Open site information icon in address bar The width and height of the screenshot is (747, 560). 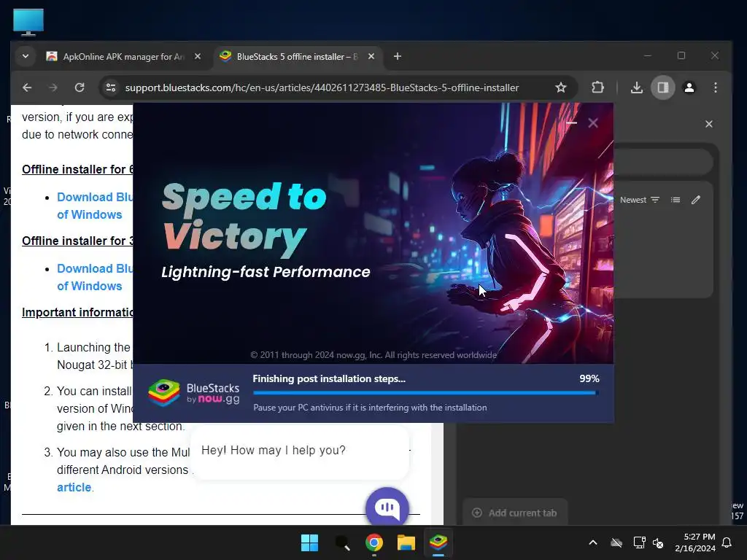coord(111,87)
